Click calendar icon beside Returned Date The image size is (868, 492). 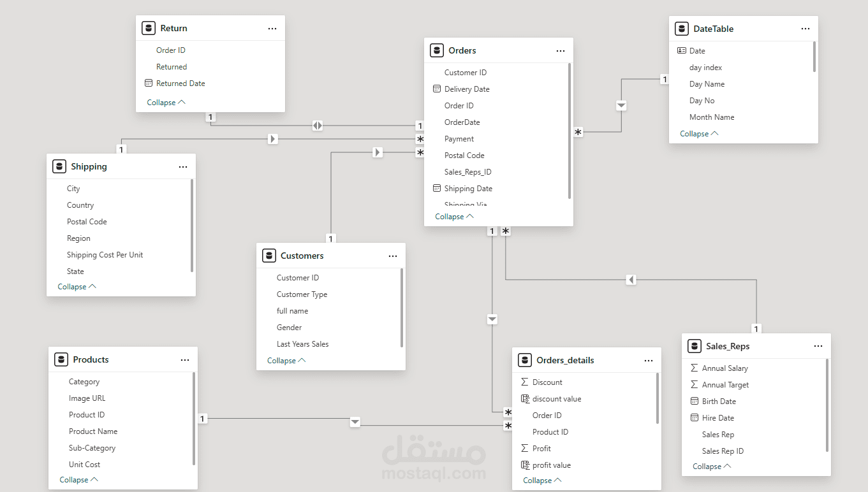pyautogui.click(x=149, y=83)
